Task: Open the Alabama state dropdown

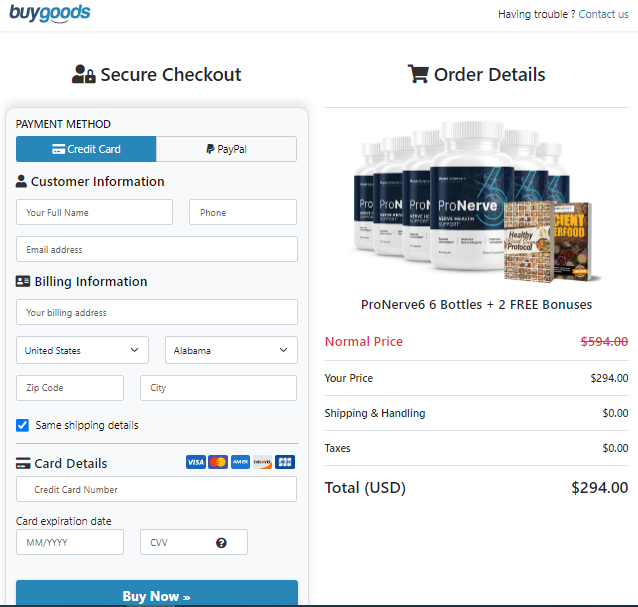Action: pyautogui.click(x=231, y=350)
